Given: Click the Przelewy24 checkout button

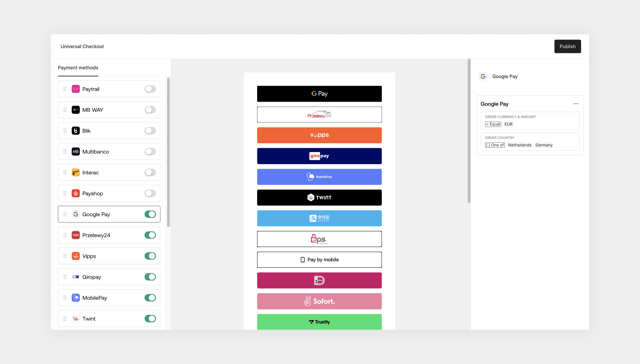Looking at the screenshot, I should click(x=319, y=115).
